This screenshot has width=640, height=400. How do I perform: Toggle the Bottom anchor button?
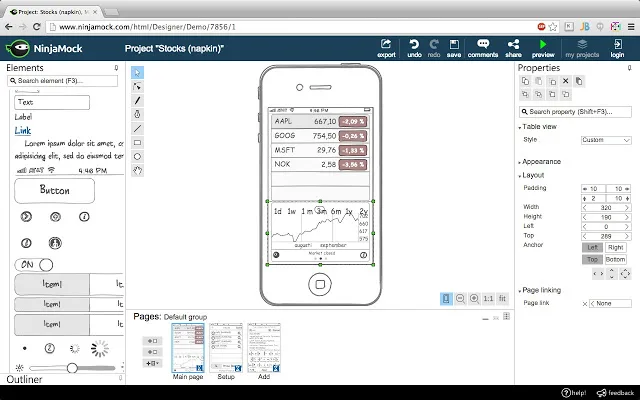pyautogui.click(x=616, y=259)
